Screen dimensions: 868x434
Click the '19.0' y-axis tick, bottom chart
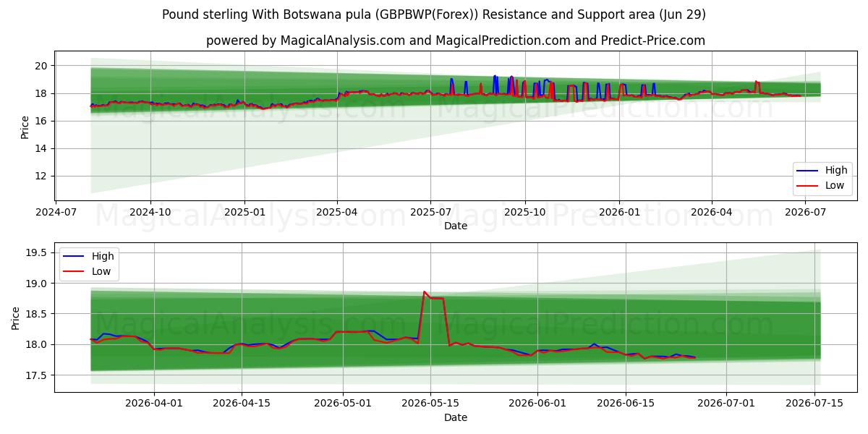click(38, 284)
